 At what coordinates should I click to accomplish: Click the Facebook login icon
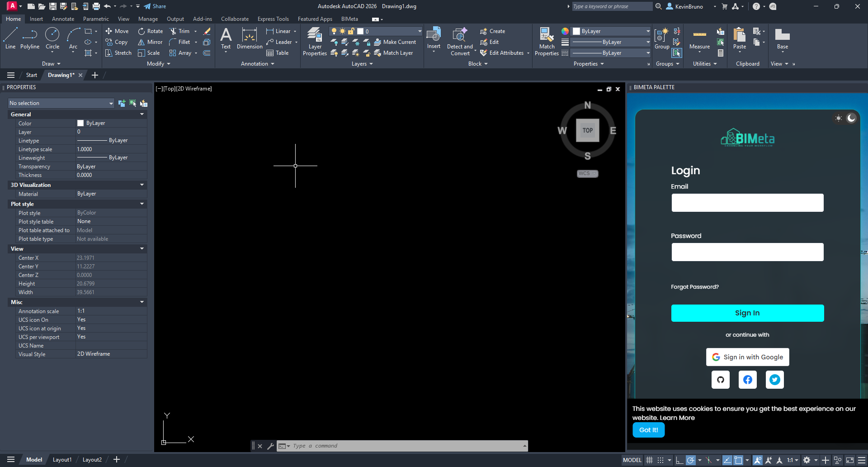[x=748, y=380]
